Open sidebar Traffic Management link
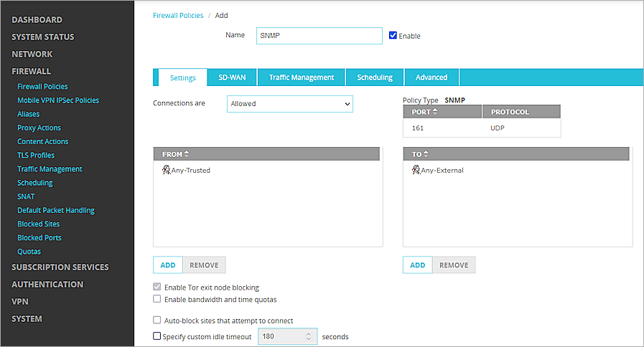The width and height of the screenshot is (644, 347). pos(50,169)
